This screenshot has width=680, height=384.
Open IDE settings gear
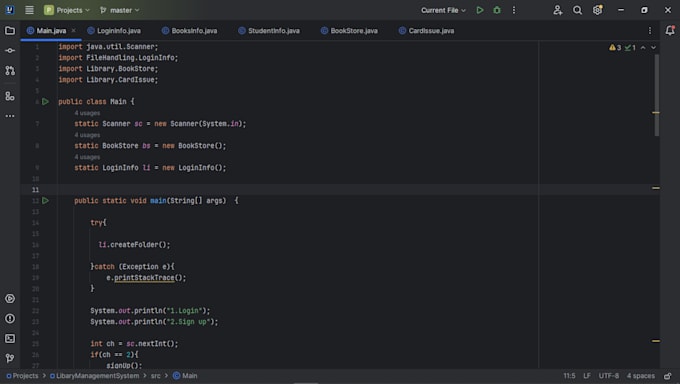pyautogui.click(x=598, y=10)
